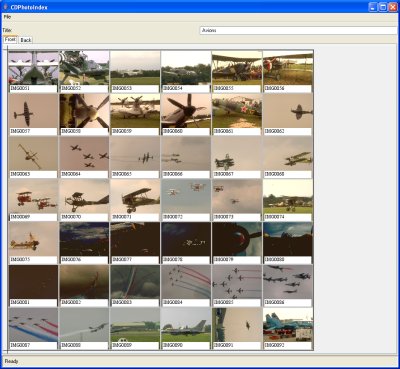Viewport: 400px width, 369px height.
Task: Click the IMG0077 caption field
Action: click(x=135, y=260)
